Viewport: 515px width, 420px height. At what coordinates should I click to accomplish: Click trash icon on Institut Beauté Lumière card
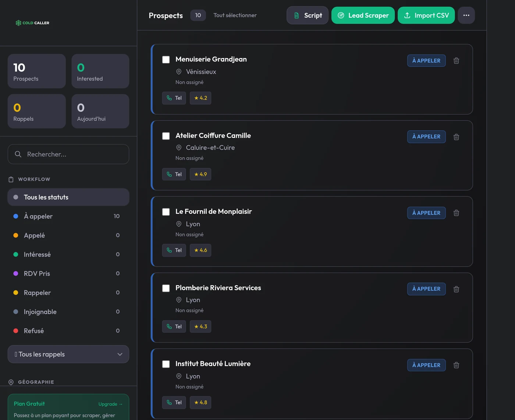[x=456, y=365]
